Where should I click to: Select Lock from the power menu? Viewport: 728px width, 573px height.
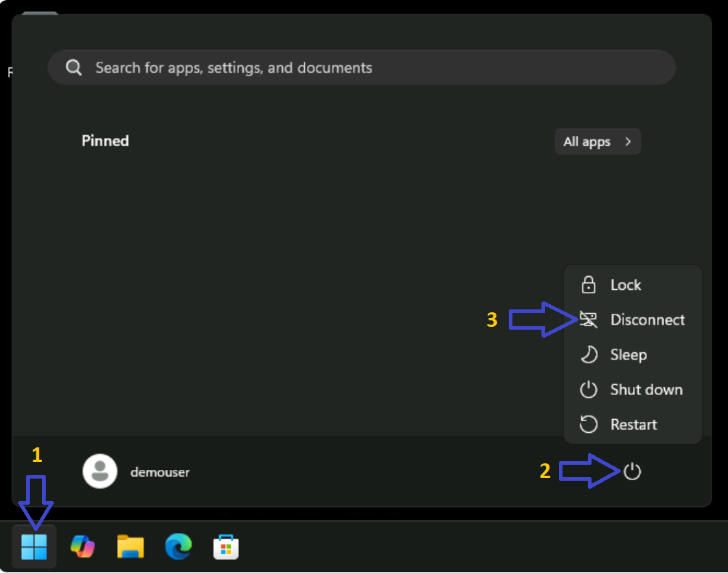tap(625, 285)
